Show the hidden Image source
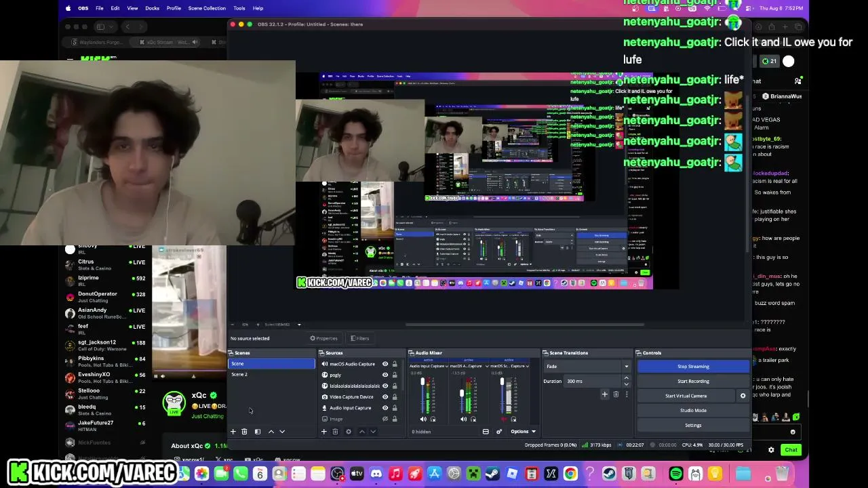Image resolution: width=868 pixels, height=488 pixels. (385, 419)
